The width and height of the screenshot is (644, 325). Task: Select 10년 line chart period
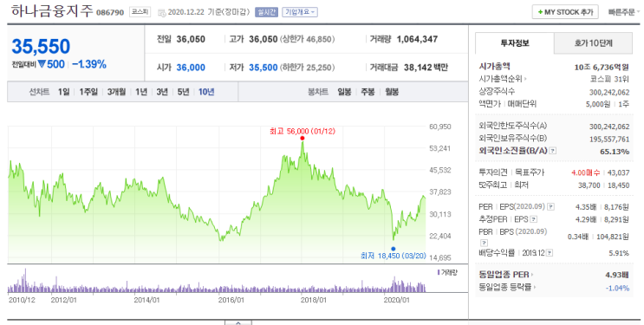pyautogui.click(x=206, y=92)
